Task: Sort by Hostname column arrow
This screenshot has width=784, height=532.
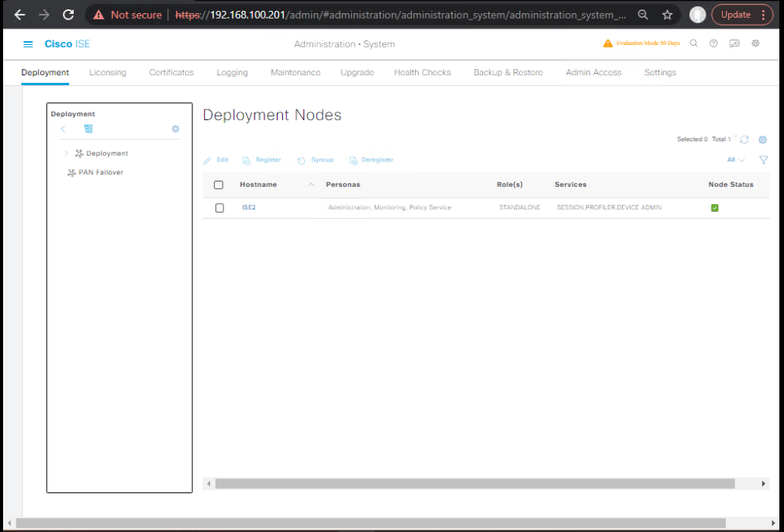Action: (312, 185)
